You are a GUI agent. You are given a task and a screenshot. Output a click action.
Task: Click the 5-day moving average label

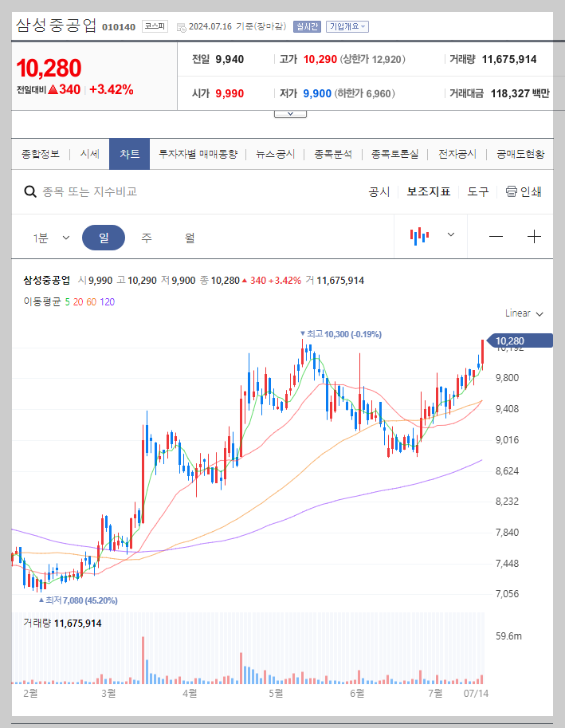(67, 301)
